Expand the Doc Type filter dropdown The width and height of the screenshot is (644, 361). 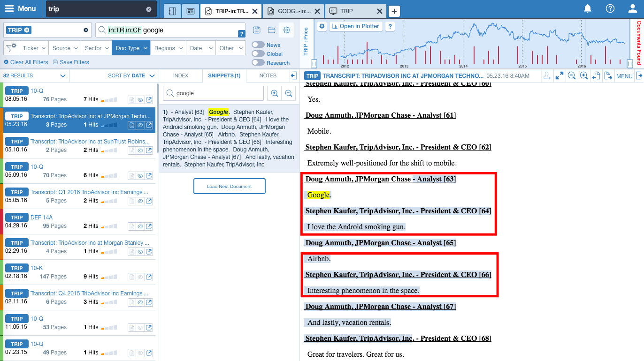131,48
